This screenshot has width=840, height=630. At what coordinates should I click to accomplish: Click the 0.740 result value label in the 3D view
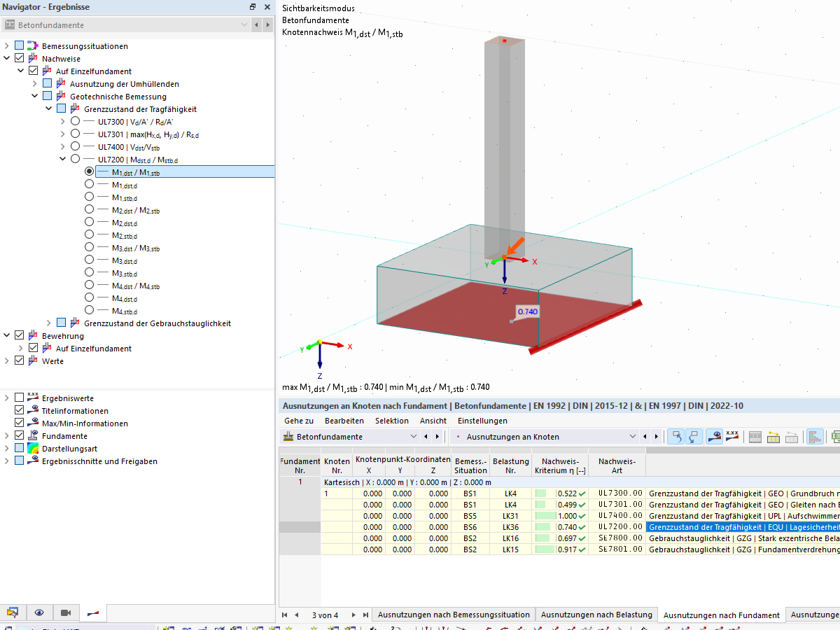(x=527, y=311)
